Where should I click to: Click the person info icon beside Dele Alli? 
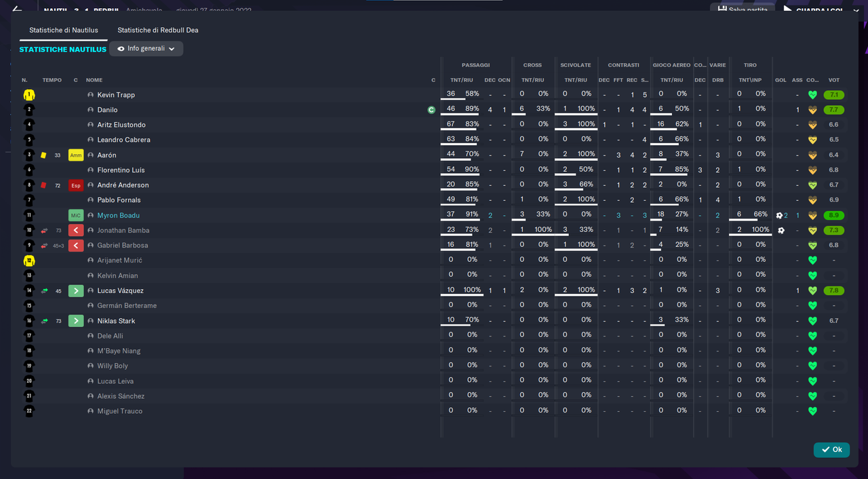pyautogui.click(x=90, y=336)
